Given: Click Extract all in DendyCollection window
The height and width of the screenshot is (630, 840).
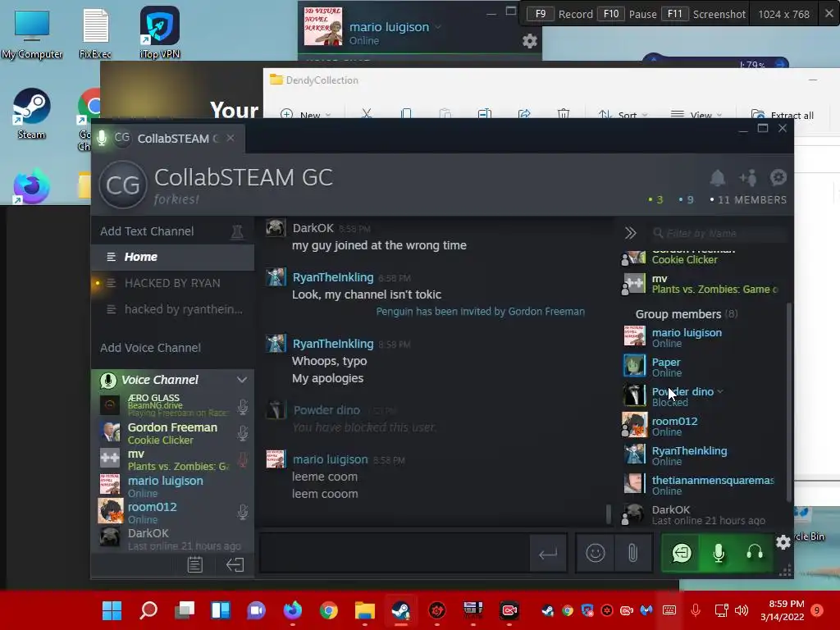Looking at the screenshot, I should [x=782, y=114].
